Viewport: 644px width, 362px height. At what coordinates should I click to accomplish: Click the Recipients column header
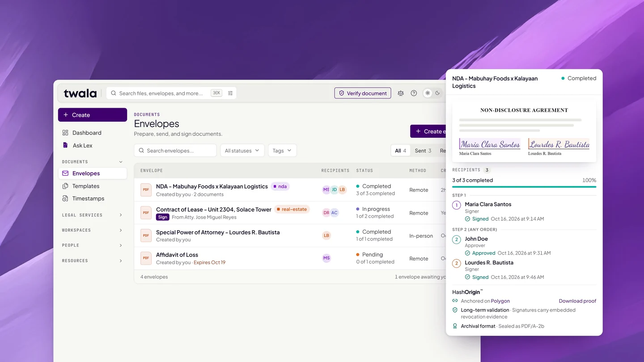point(335,170)
